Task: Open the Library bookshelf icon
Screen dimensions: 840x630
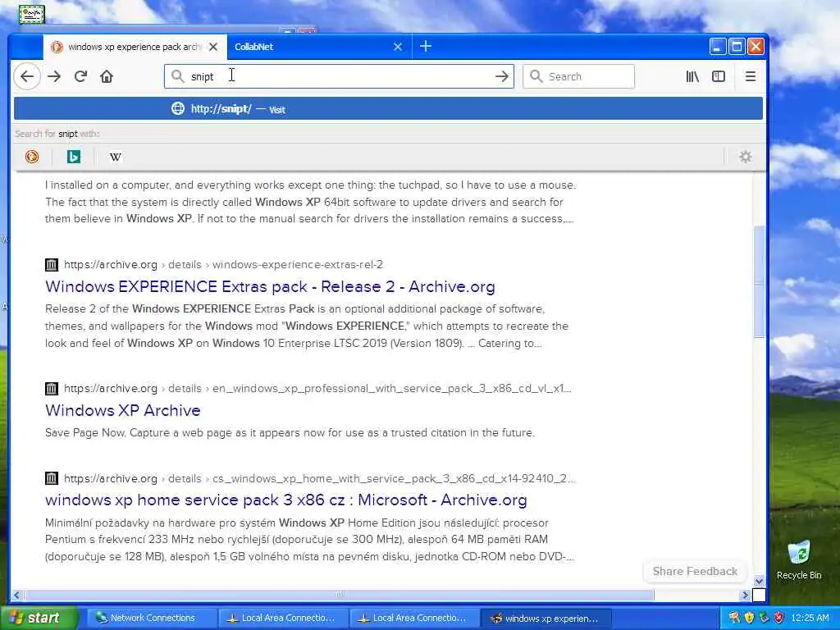Action: [692, 76]
